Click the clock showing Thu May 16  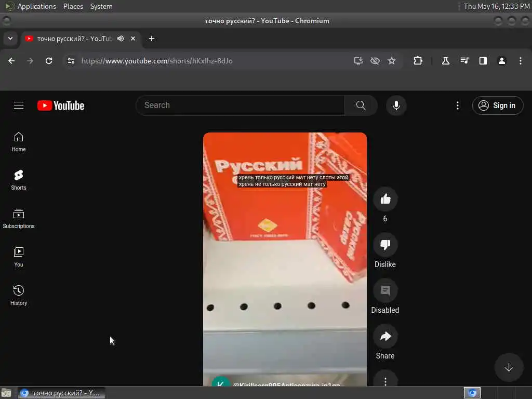click(496, 6)
